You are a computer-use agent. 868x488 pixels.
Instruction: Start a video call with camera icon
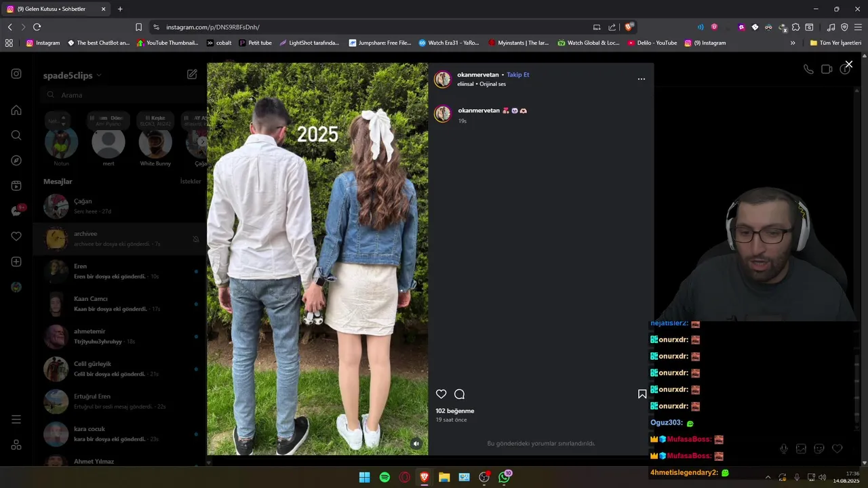tap(827, 69)
